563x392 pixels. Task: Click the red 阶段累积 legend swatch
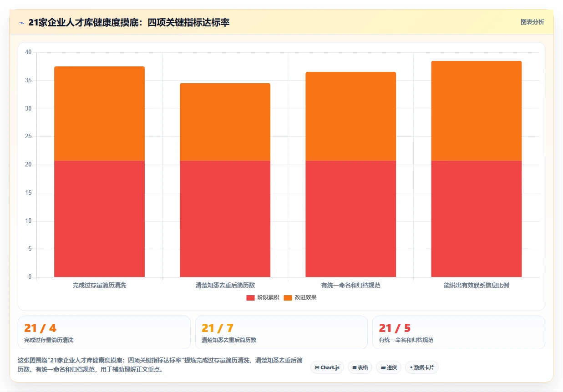[250, 297]
